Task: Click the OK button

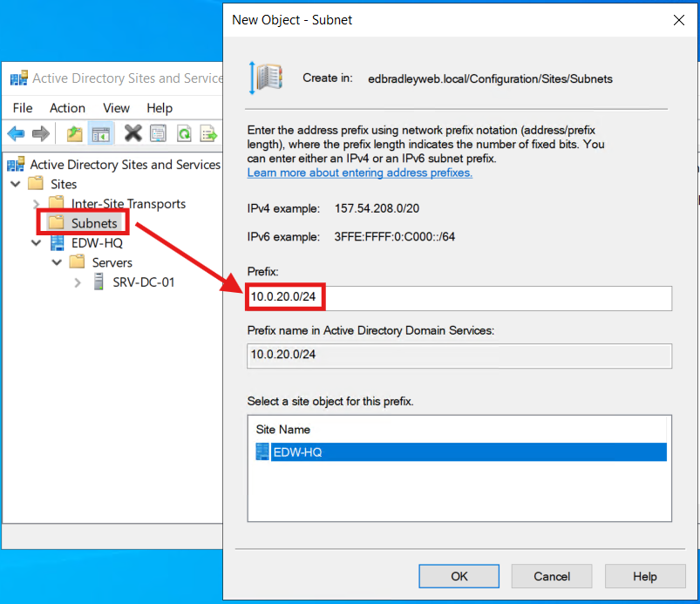Action: (x=459, y=576)
